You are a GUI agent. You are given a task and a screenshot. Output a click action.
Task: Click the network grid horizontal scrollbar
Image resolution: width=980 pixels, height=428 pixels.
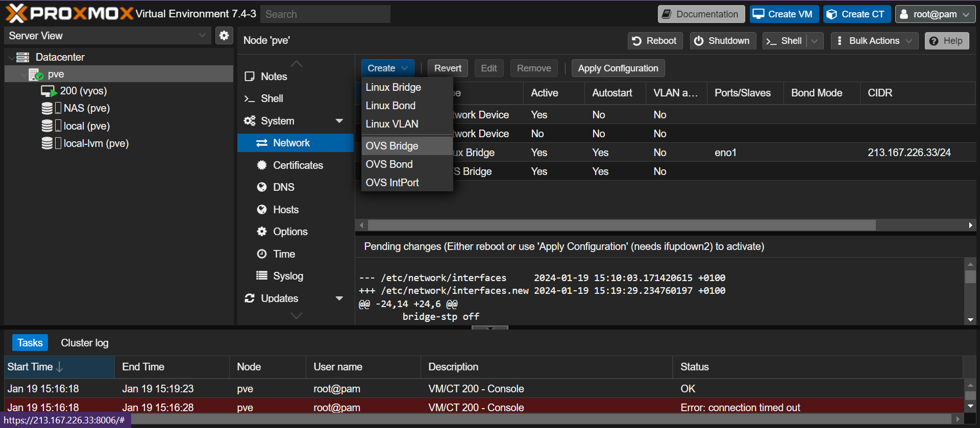tap(622, 225)
